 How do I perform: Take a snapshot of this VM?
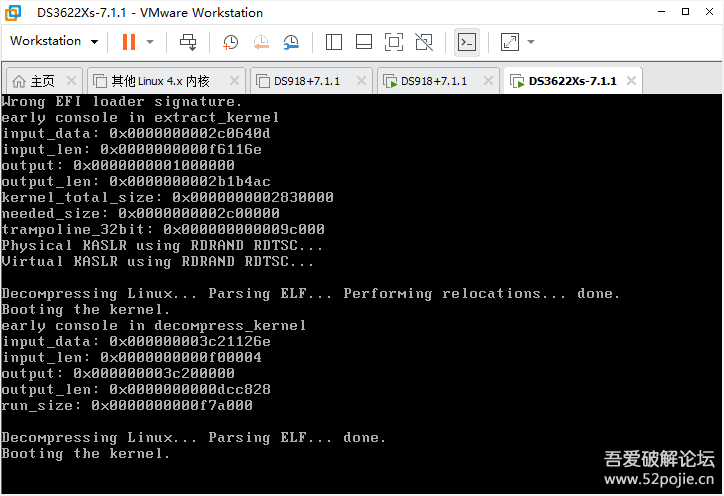click(x=230, y=42)
